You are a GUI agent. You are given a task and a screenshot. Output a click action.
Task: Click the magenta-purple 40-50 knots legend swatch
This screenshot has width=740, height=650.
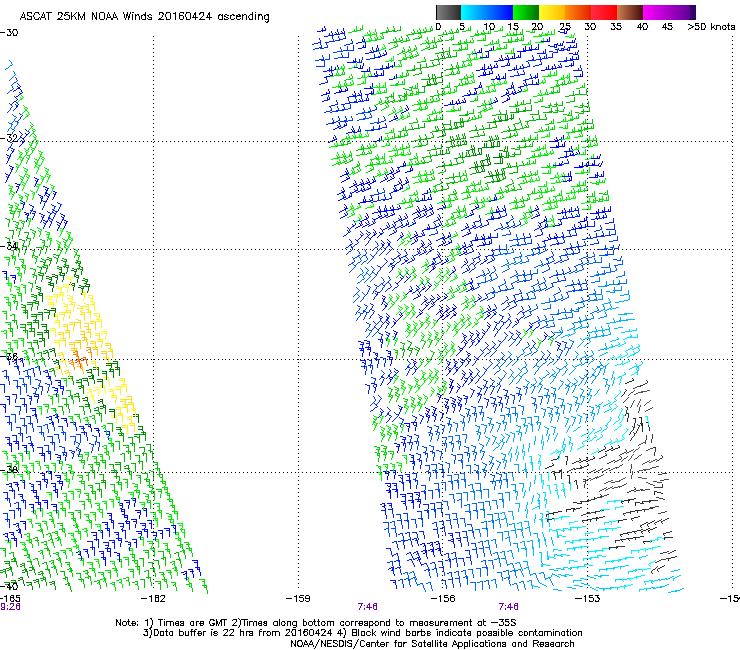[669, 12]
